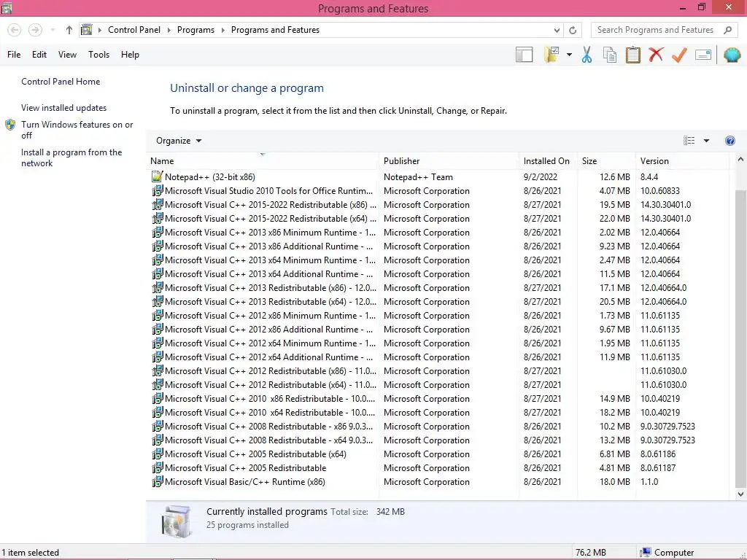Image resolution: width=747 pixels, height=560 pixels.
Task: Sort by the Version column header
Action: (682, 161)
